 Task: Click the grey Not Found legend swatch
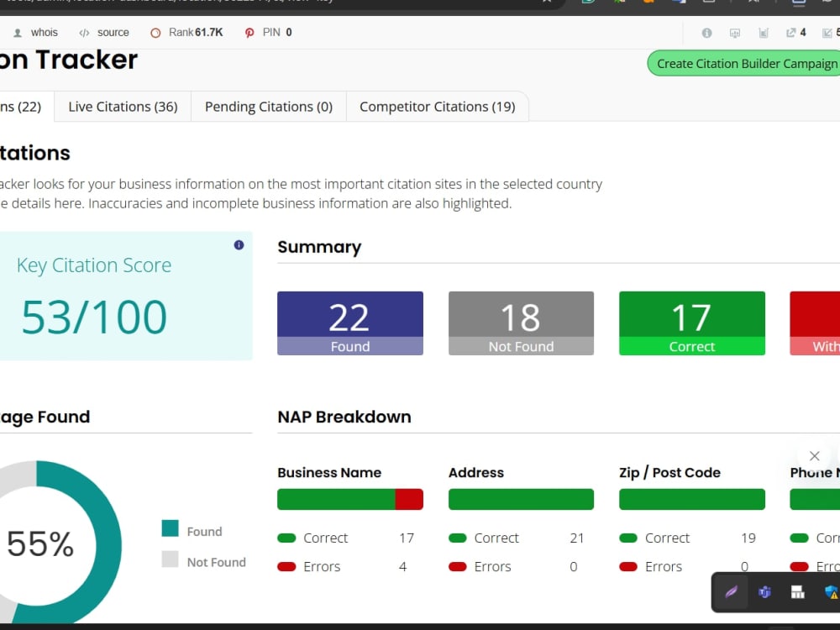pos(170,559)
